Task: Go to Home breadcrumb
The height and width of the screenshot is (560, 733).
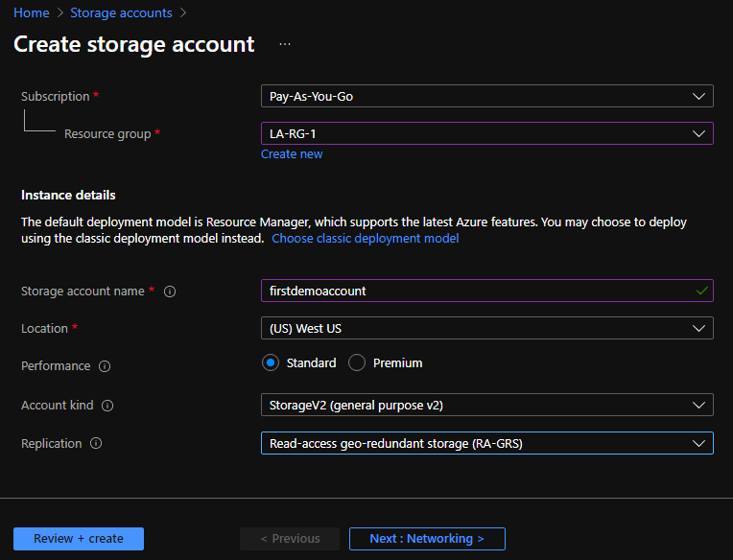Action: [31, 13]
